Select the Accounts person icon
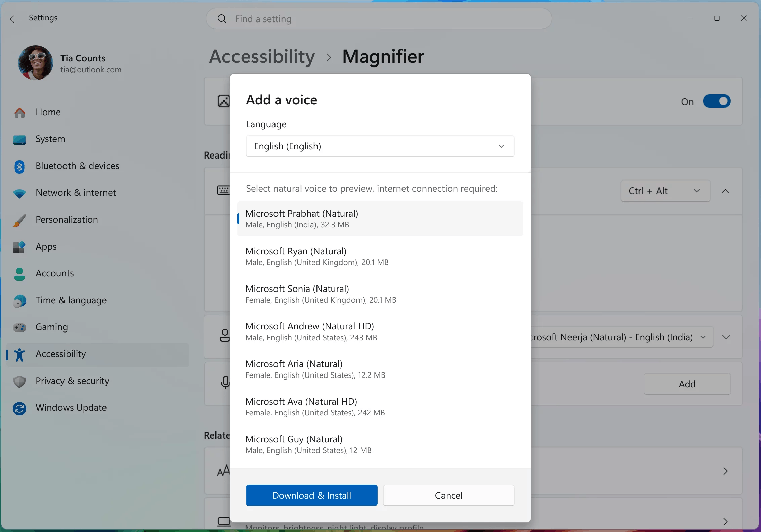The width and height of the screenshot is (761, 532). [19, 273]
